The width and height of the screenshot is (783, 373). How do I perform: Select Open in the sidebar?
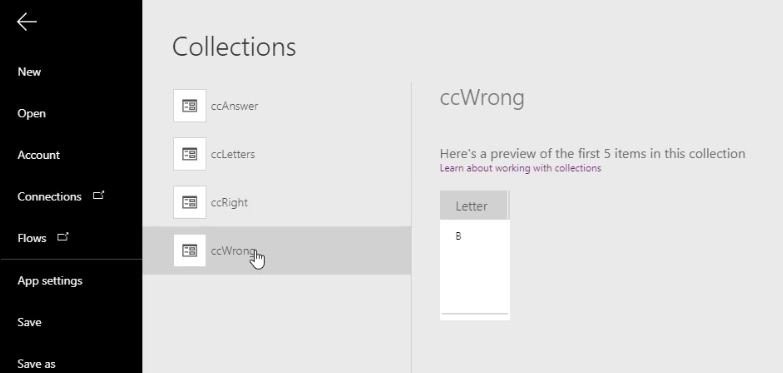pos(31,113)
